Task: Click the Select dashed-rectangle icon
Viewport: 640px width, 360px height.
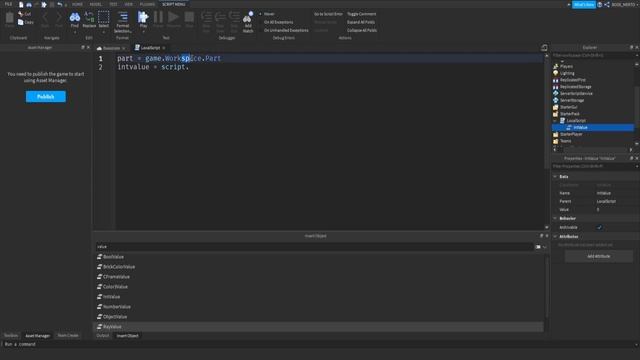Action: (104, 17)
